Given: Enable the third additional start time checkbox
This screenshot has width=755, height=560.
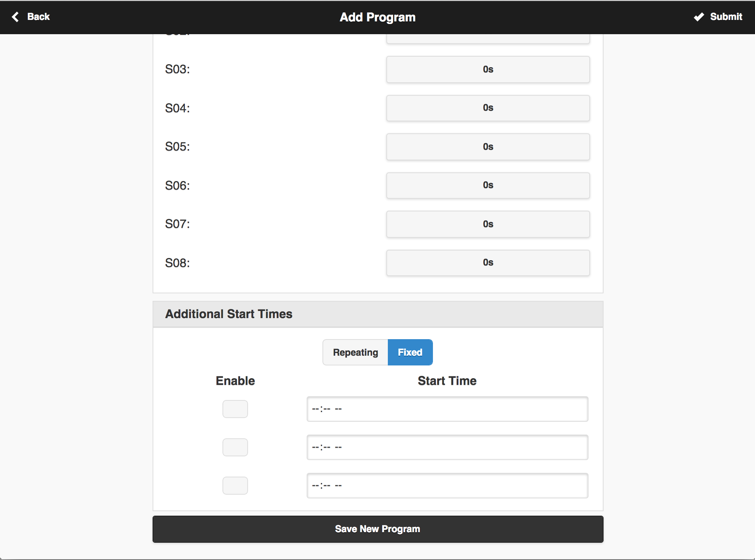Looking at the screenshot, I should (235, 486).
